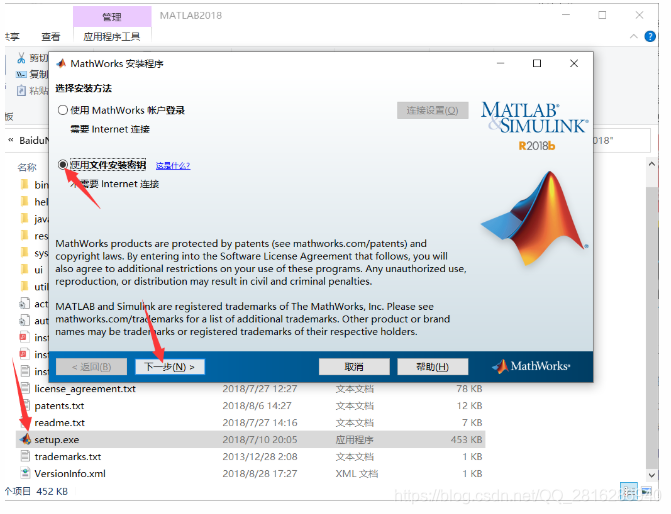Select the 使用 MathWorks 帐户登录 radio option
The image size is (671, 514).
[x=63, y=110]
